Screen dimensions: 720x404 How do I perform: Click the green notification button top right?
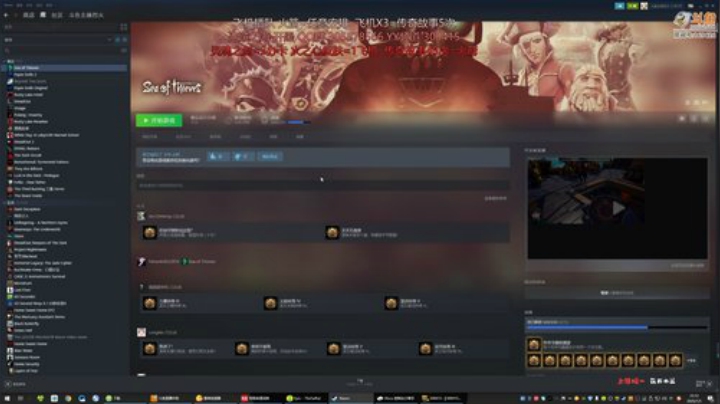(x=633, y=6)
